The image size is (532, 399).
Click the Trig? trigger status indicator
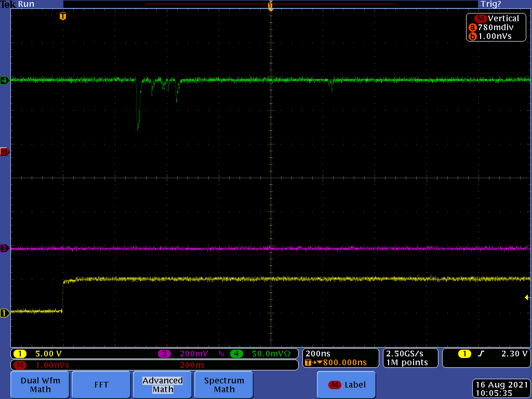(490, 4)
